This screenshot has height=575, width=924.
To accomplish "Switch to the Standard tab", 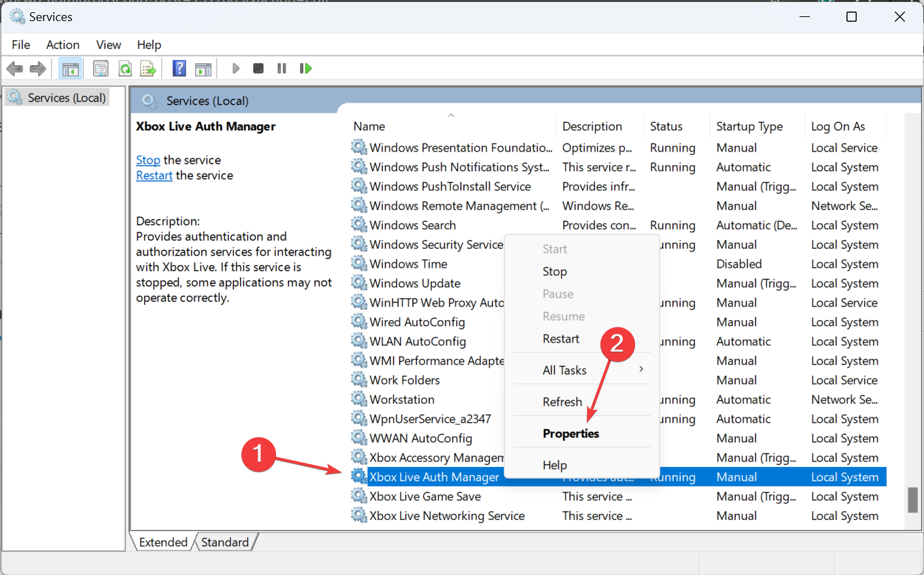I will point(225,542).
